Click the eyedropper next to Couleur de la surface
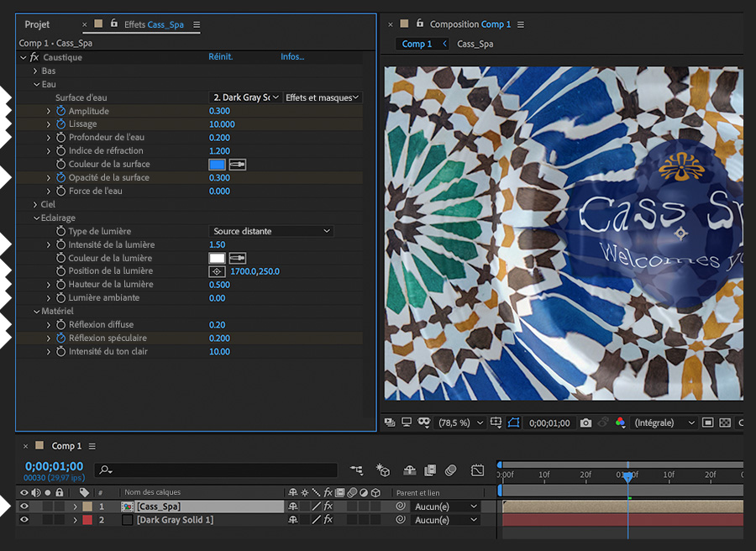The width and height of the screenshot is (756, 551). (x=238, y=165)
